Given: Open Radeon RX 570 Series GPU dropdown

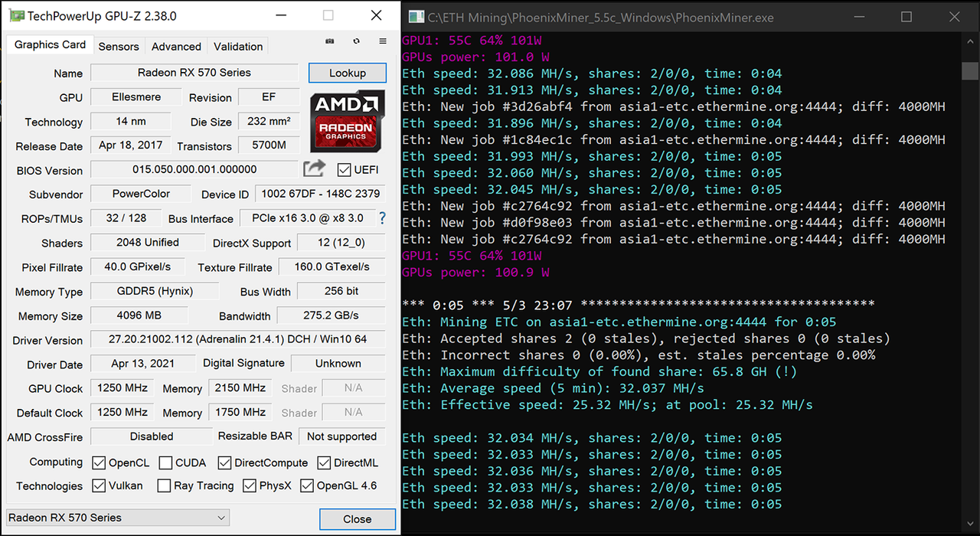Looking at the screenshot, I should (118, 518).
